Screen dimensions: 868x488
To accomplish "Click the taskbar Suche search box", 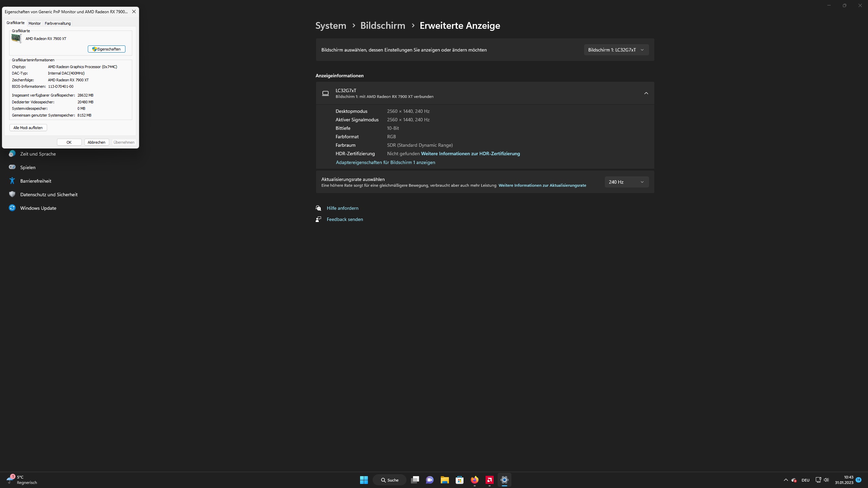I will pyautogui.click(x=390, y=480).
